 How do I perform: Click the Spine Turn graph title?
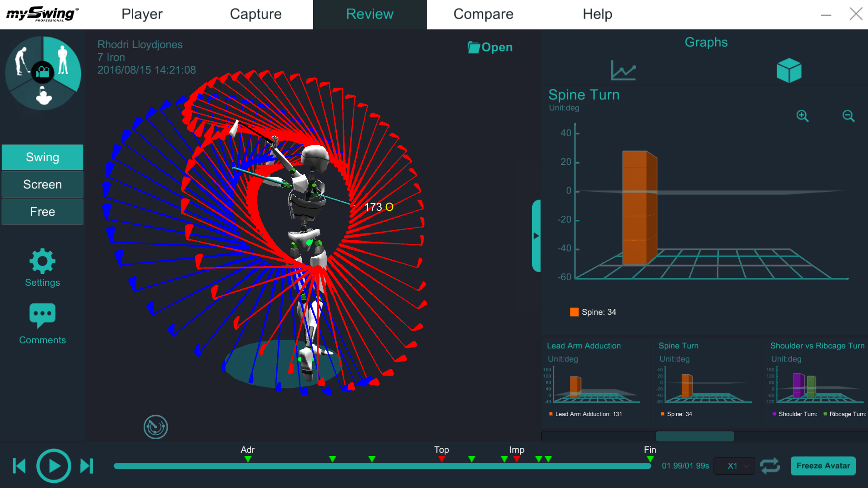(x=584, y=94)
